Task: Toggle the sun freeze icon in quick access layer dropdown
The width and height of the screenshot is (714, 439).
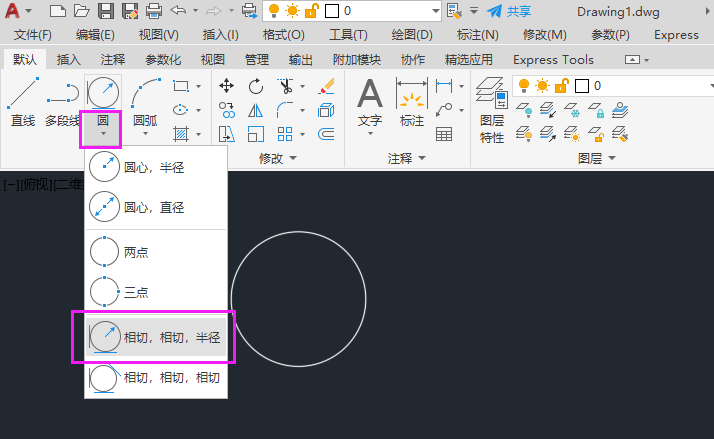Action: 292,10
